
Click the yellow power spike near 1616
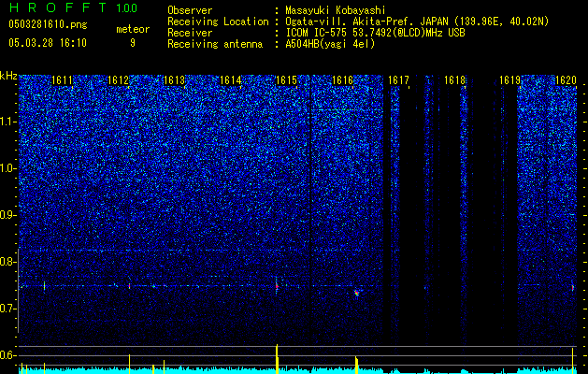coord(356,365)
